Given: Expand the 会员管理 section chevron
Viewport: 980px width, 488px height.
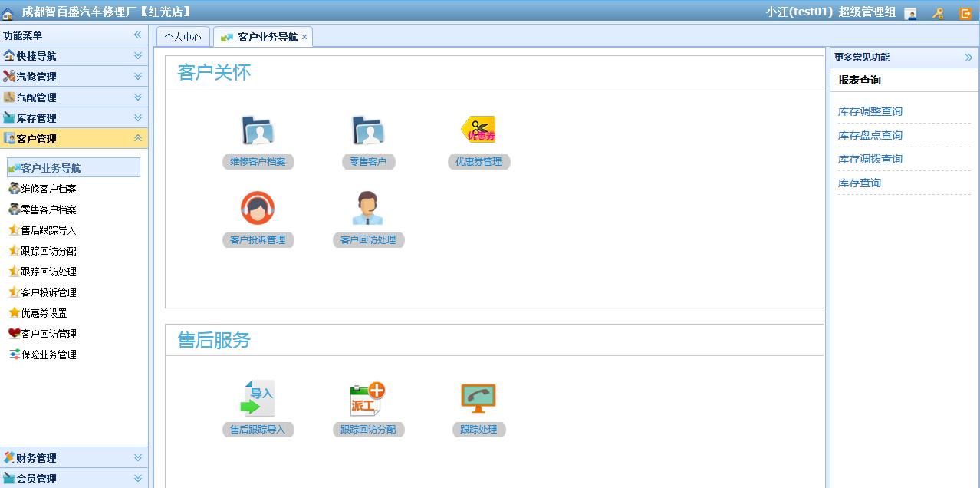Looking at the screenshot, I should 138,478.
